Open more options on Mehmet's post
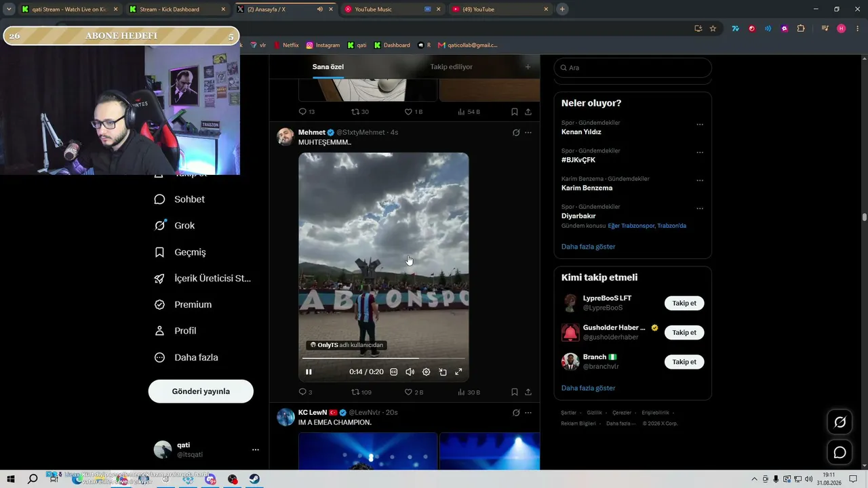 click(528, 132)
